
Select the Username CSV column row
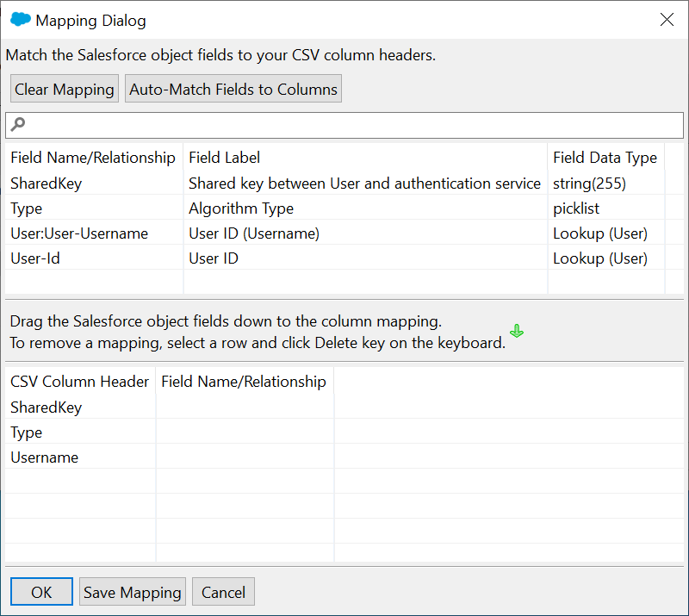coord(44,457)
